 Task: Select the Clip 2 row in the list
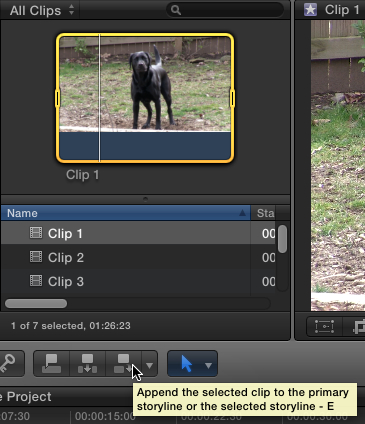tap(138, 257)
